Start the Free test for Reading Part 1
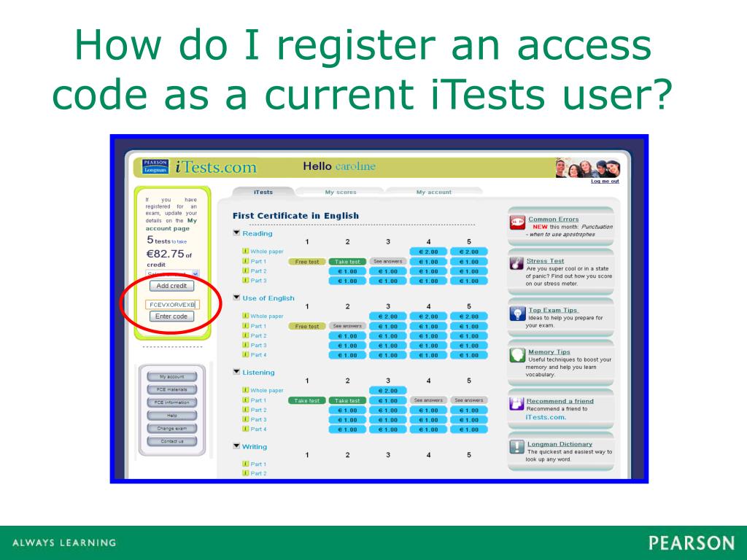Screen dimensions: 747x560 [307, 262]
